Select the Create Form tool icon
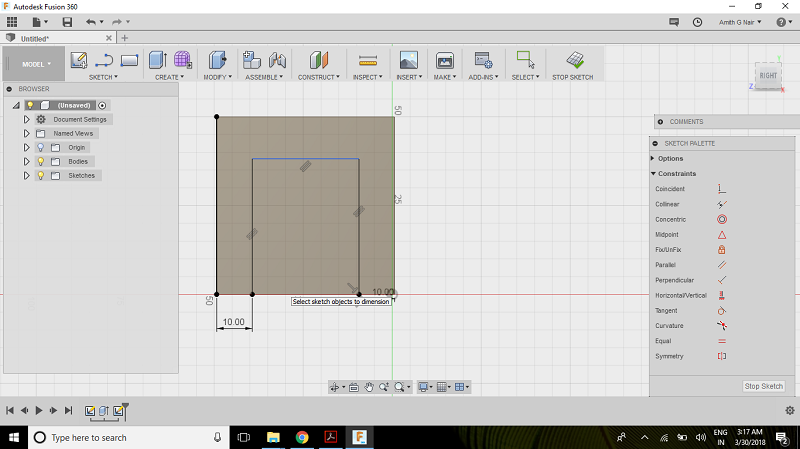The image size is (800, 449). pyautogui.click(x=183, y=60)
